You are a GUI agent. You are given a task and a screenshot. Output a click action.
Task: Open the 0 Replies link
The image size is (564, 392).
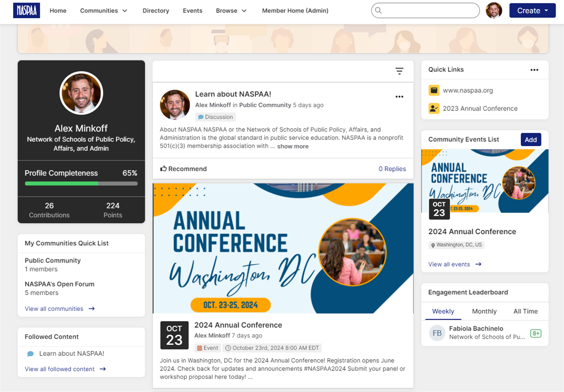392,169
